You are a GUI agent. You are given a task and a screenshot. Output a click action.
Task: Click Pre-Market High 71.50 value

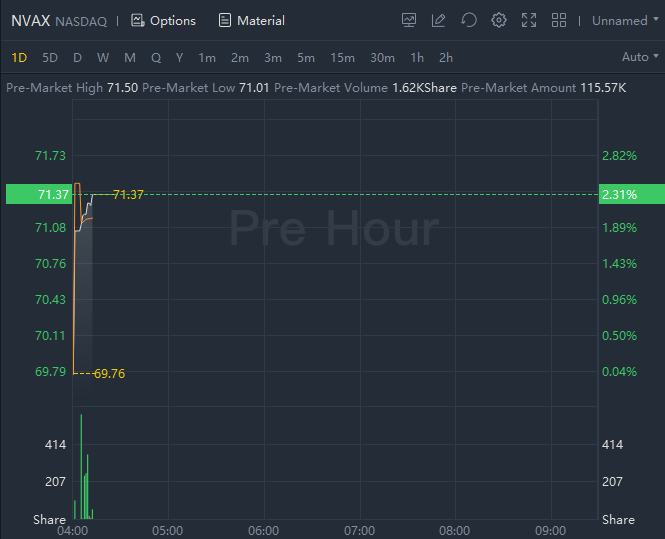123,88
